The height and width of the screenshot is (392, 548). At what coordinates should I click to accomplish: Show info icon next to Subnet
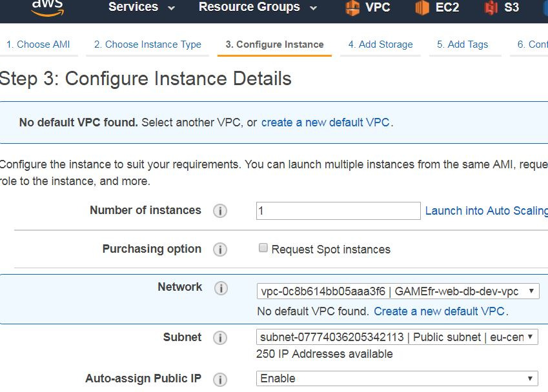(220, 338)
